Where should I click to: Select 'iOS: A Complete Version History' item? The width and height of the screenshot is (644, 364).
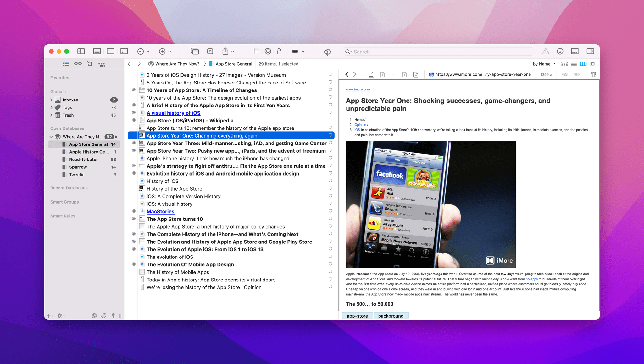click(183, 196)
